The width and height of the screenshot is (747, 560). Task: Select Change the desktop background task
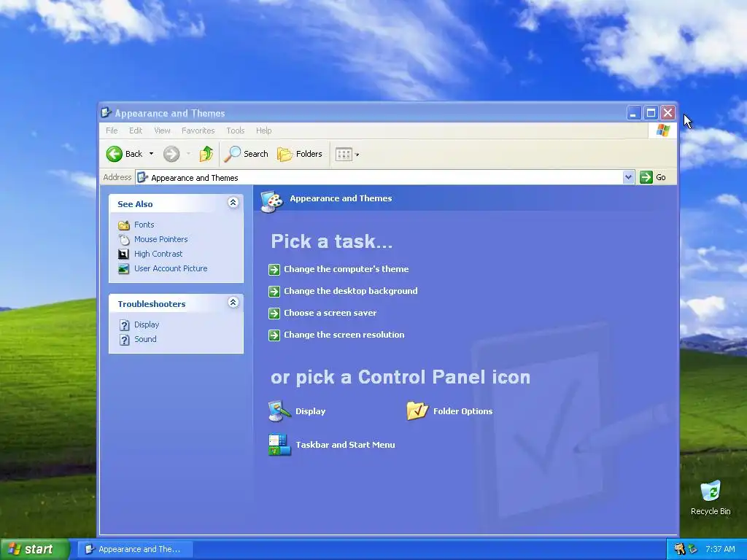pyautogui.click(x=351, y=291)
